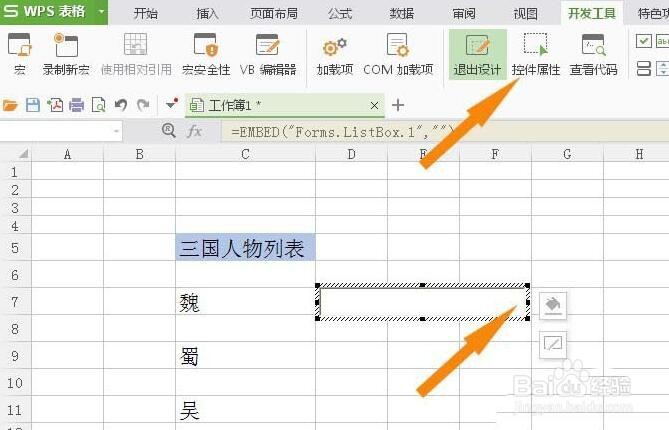Select column H header
This screenshot has height=430, width=669.
coord(639,154)
